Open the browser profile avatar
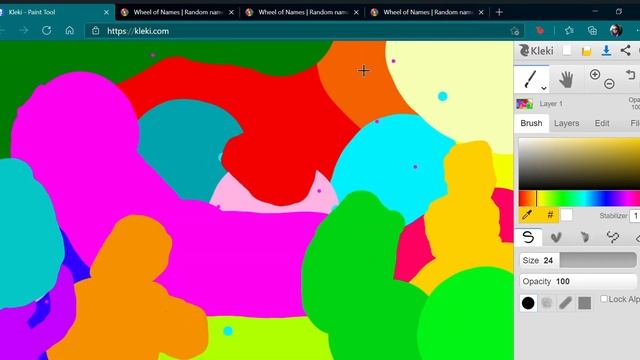640x360 pixels. coord(616,31)
